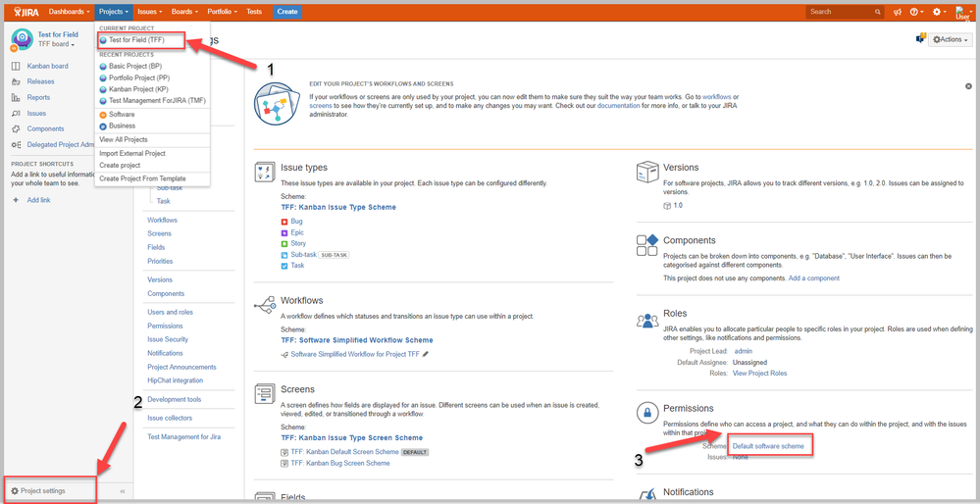Click the Bug issue type
This screenshot has width=980, height=504.
click(297, 221)
